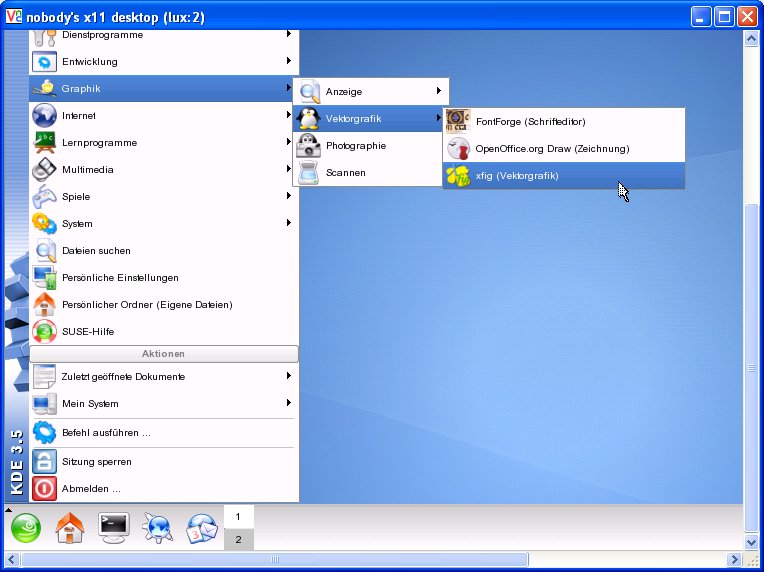Open the Anzeige submenu entry

(371, 92)
